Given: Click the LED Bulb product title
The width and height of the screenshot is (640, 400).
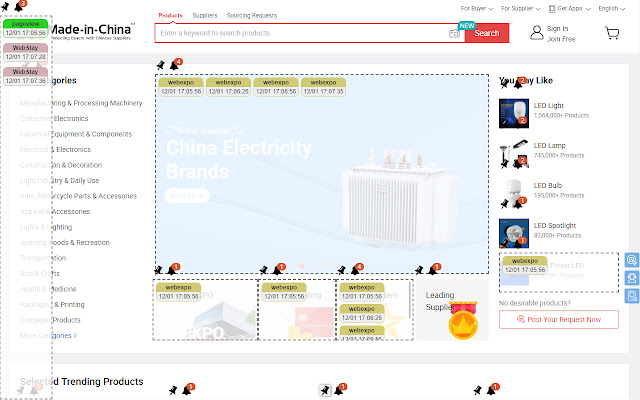Looking at the screenshot, I should [x=548, y=186].
